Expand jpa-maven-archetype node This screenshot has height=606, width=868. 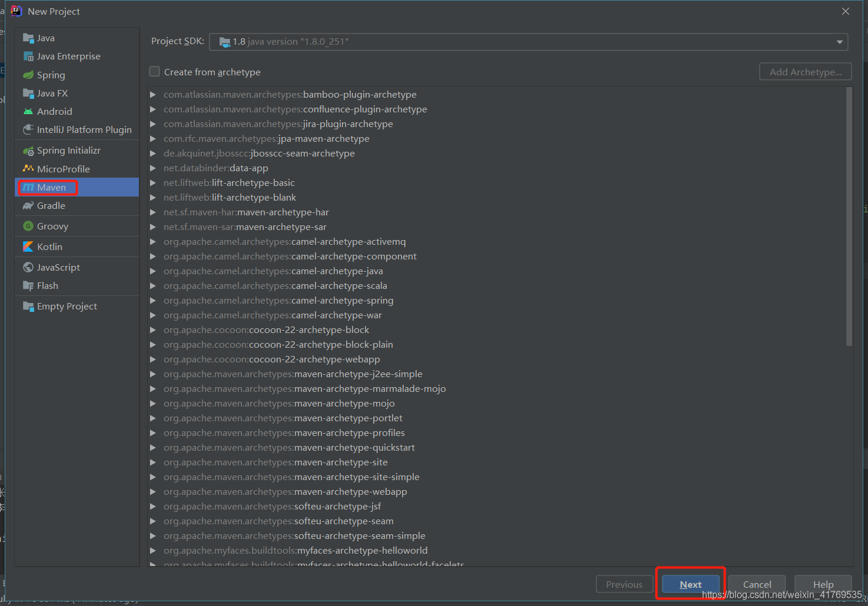pyautogui.click(x=153, y=138)
